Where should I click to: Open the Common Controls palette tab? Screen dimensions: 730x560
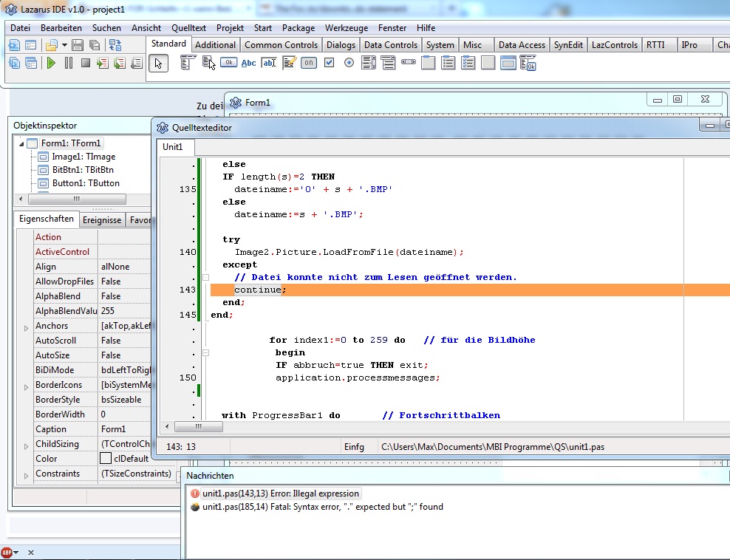point(281,45)
